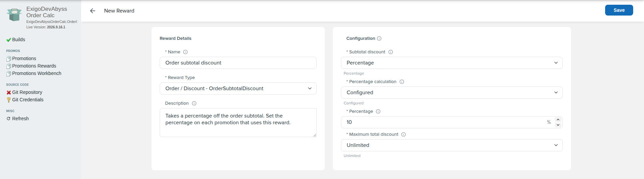
Task: Open the Reward Type dropdown
Action: coord(238,88)
